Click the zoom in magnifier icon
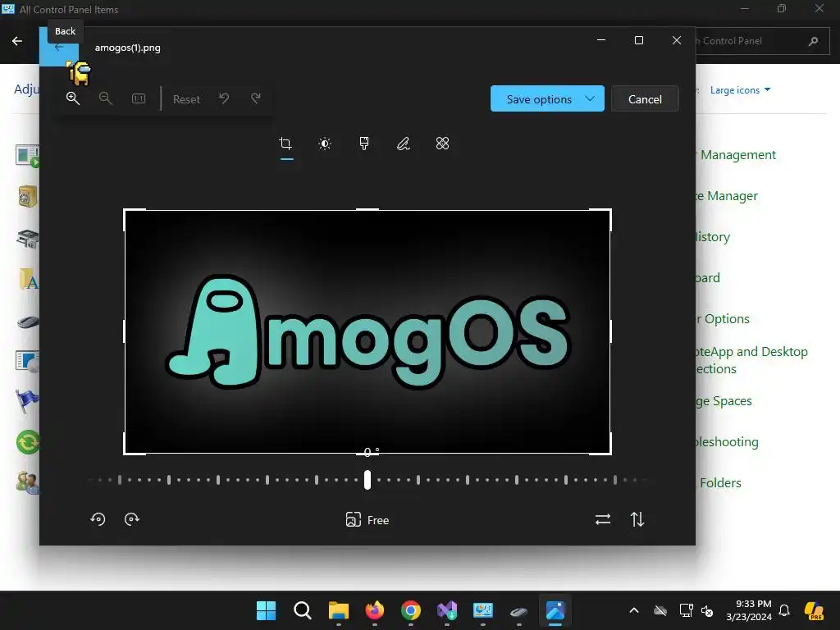The width and height of the screenshot is (840, 630). [73, 98]
